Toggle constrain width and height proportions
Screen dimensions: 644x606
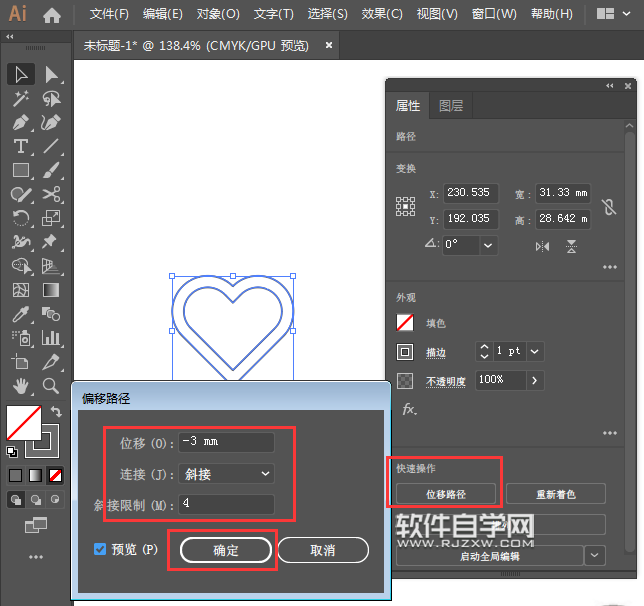coord(609,206)
